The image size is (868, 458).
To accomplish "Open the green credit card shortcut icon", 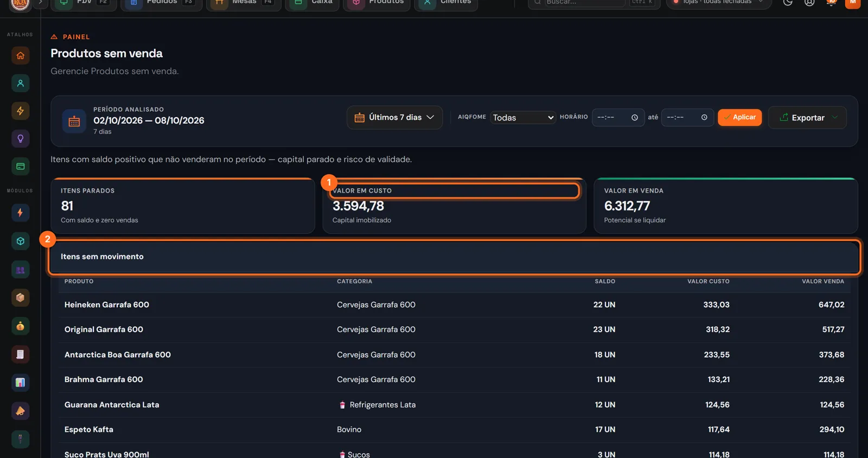I will 21,166.
